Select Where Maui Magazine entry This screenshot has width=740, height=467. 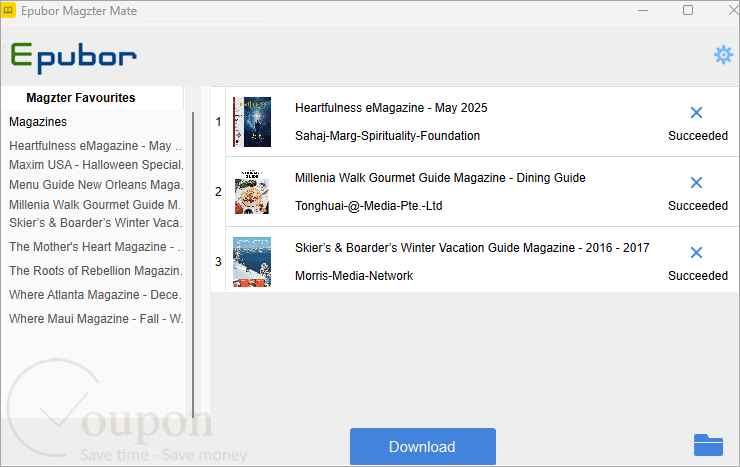tap(96, 319)
